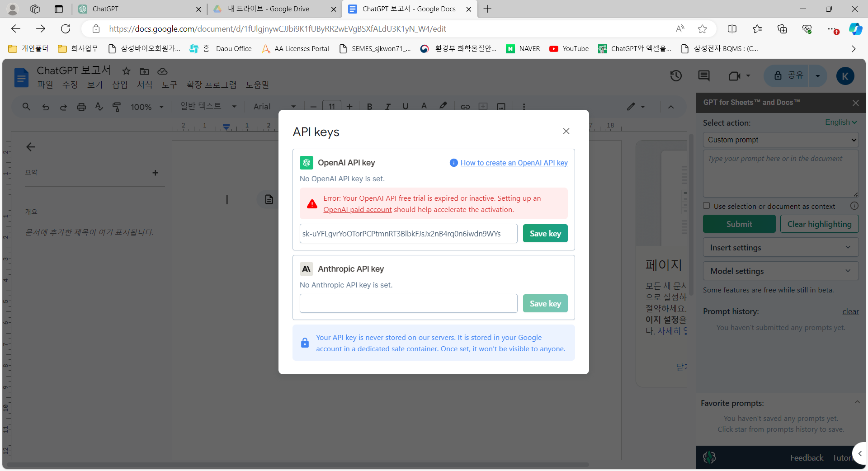
Task: Open the 파일 menu
Action: (x=45, y=85)
